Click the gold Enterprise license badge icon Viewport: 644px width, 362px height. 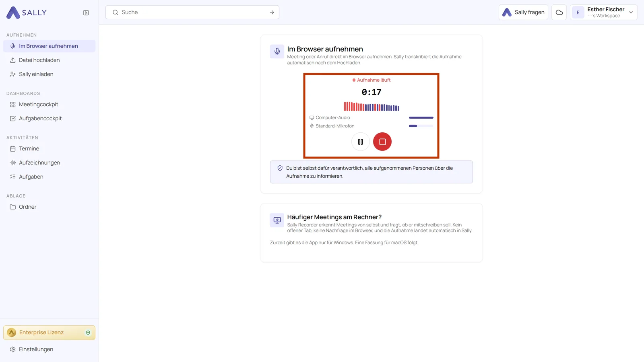click(x=12, y=333)
